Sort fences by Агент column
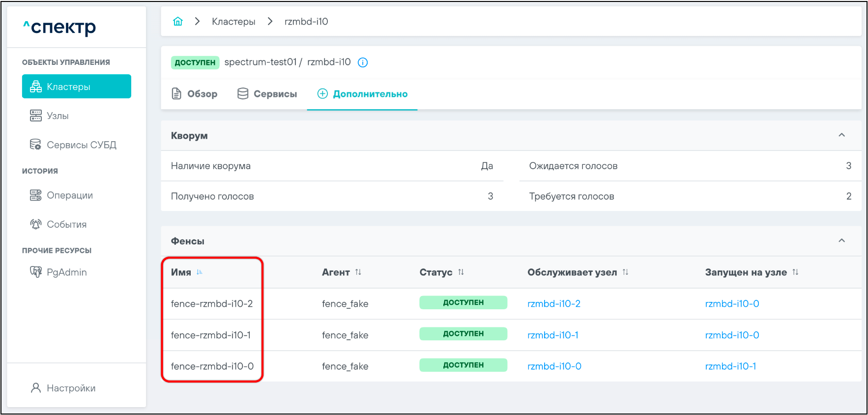868x415 pixels. click(x=358, y=272)
